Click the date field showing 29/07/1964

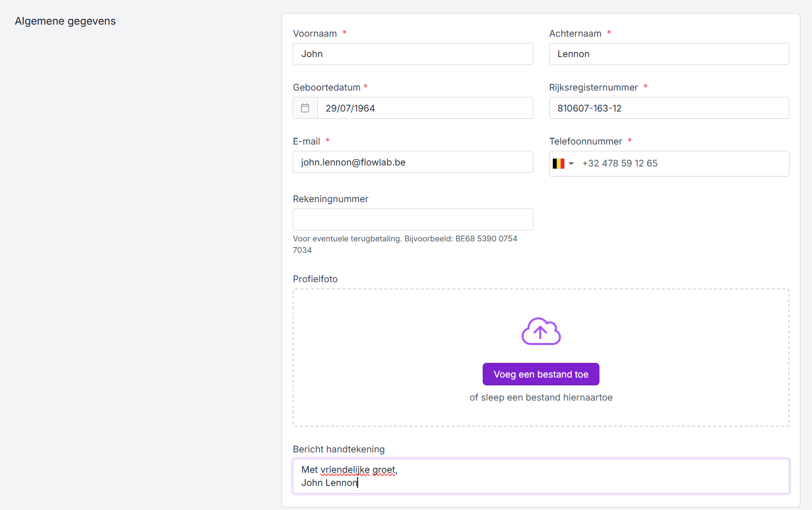(425, 108)
